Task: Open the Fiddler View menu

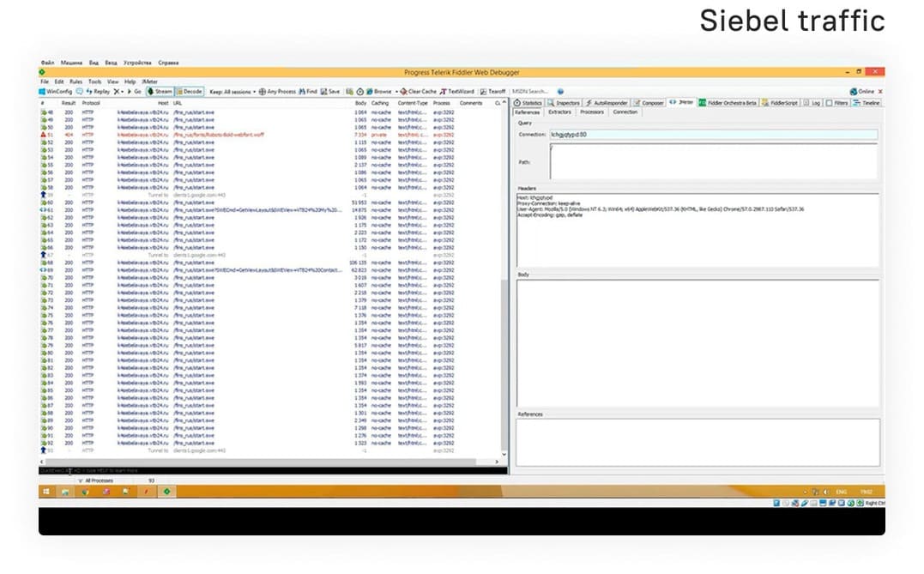Action: coord(113,82)
